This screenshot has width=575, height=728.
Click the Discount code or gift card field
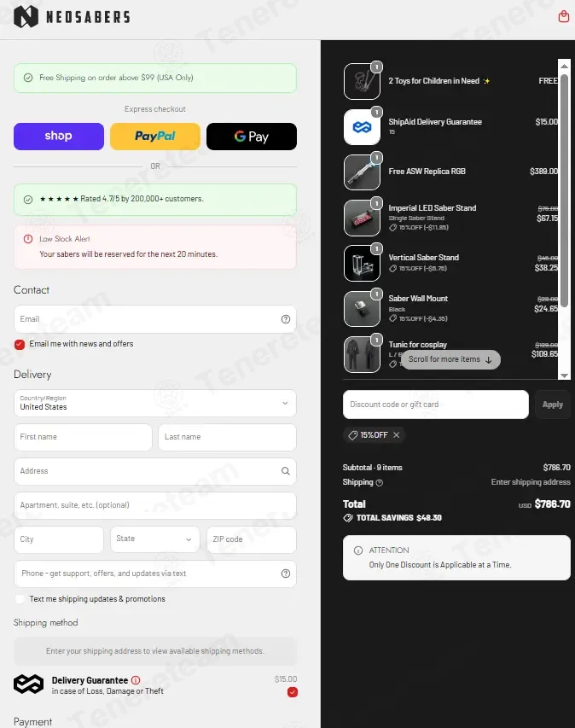point(435,405)
